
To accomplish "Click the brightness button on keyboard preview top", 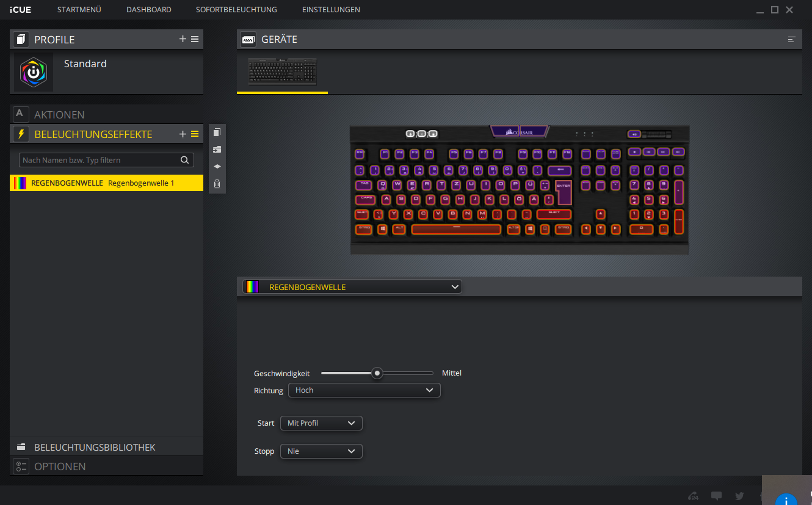I will [422, 134].
